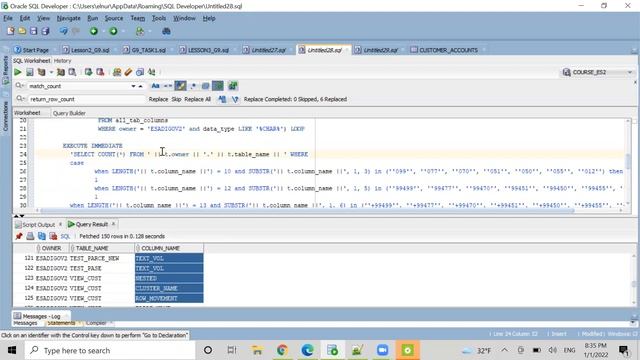The width and height of the screenshot is (640, 360).
Task: Click the Forward green arrow icon
Action: click(113, 31)
